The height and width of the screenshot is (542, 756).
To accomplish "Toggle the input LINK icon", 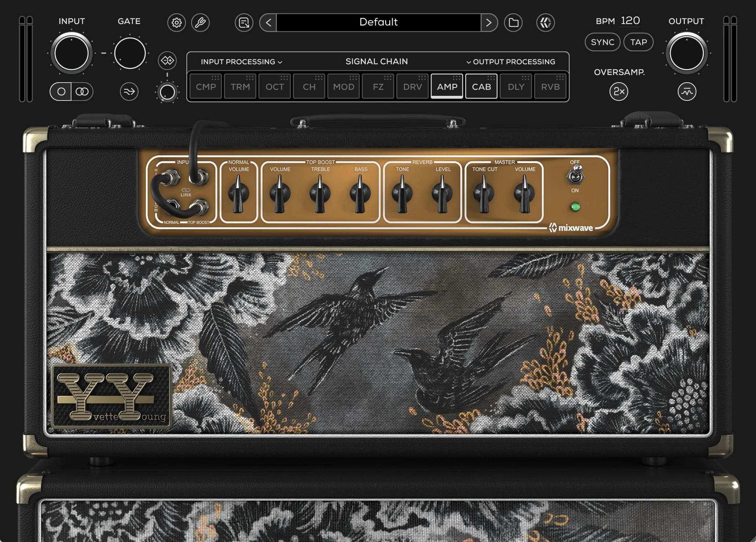I will click(x=186, y=192).
